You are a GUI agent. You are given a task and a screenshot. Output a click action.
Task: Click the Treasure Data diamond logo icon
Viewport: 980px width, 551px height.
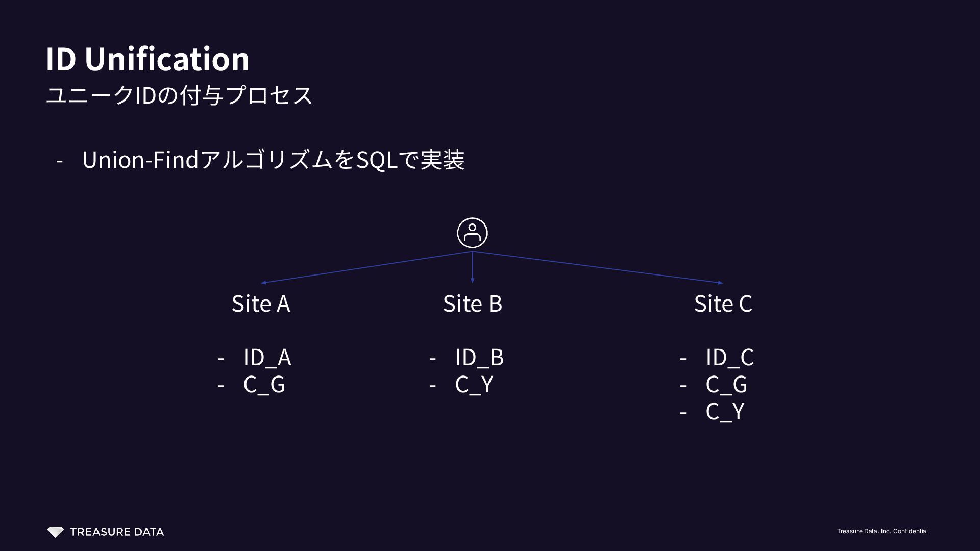[55, 532]
